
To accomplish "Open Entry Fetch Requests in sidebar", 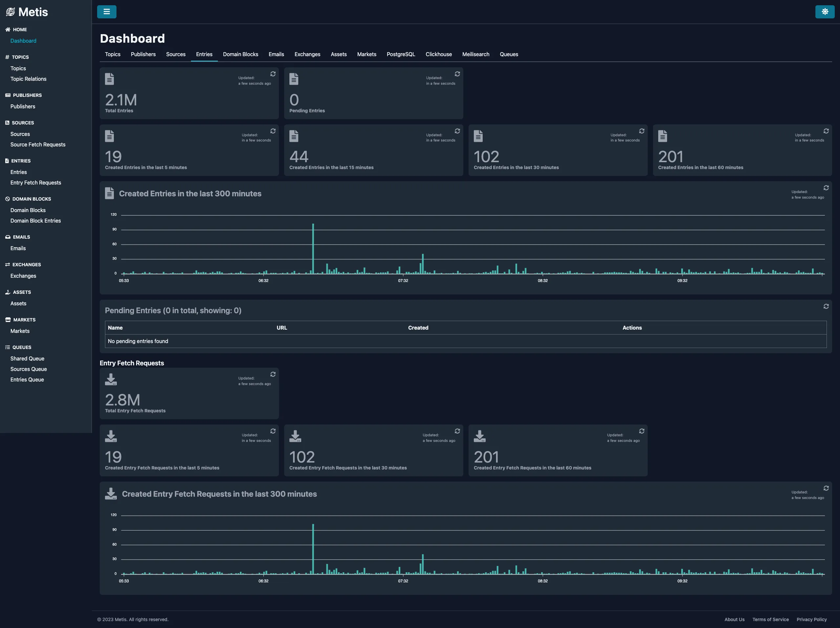I will [35, 183].
